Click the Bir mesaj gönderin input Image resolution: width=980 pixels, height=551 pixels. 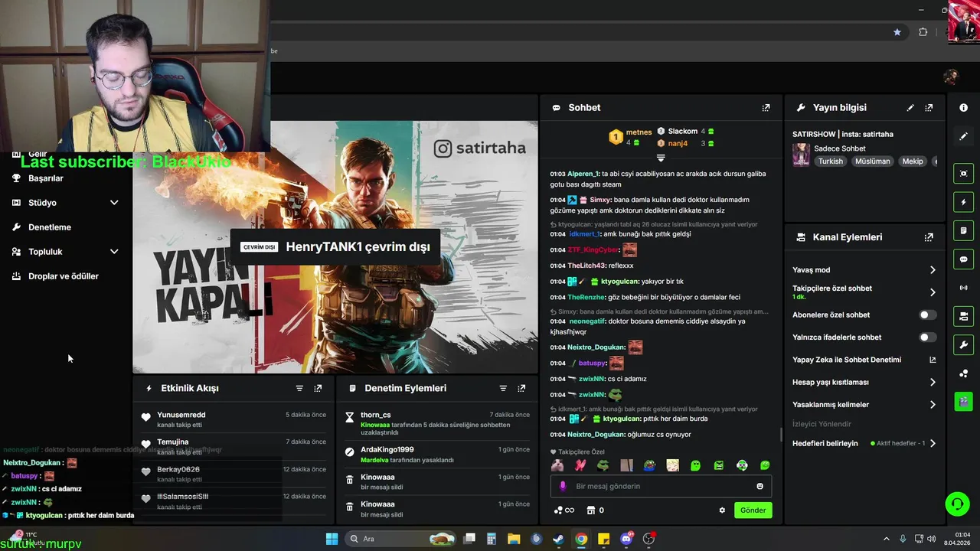tap(661, 486)
